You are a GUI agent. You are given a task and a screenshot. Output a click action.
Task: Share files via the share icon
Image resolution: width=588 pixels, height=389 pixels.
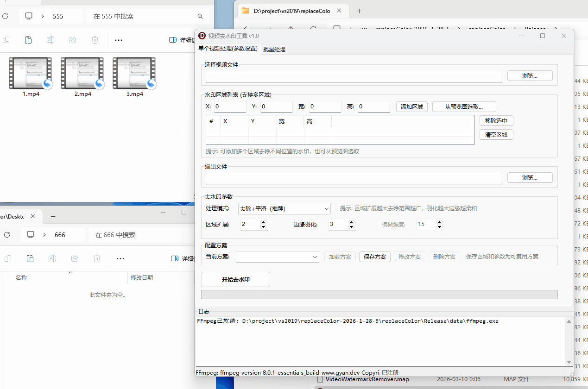click(73, 40)
